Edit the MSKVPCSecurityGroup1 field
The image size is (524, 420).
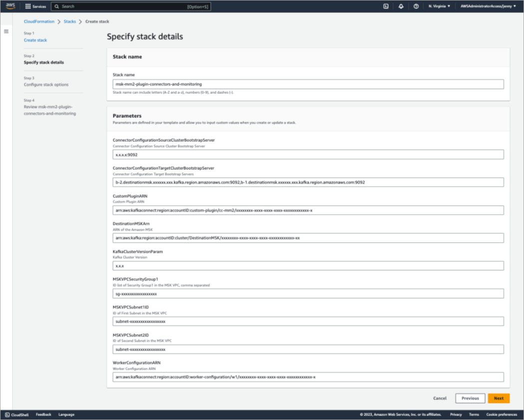(308, 294)
